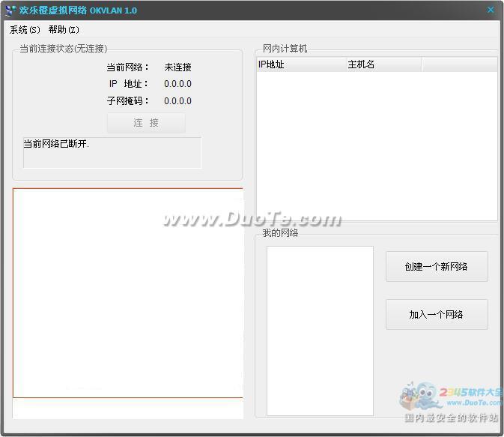504x437 pixels.
Task: Click the 连 接 connect button
Action: pos(146,123)
